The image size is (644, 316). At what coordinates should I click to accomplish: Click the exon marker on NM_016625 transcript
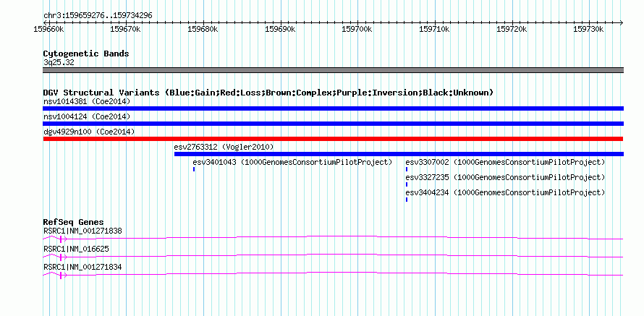coord(60,257)
